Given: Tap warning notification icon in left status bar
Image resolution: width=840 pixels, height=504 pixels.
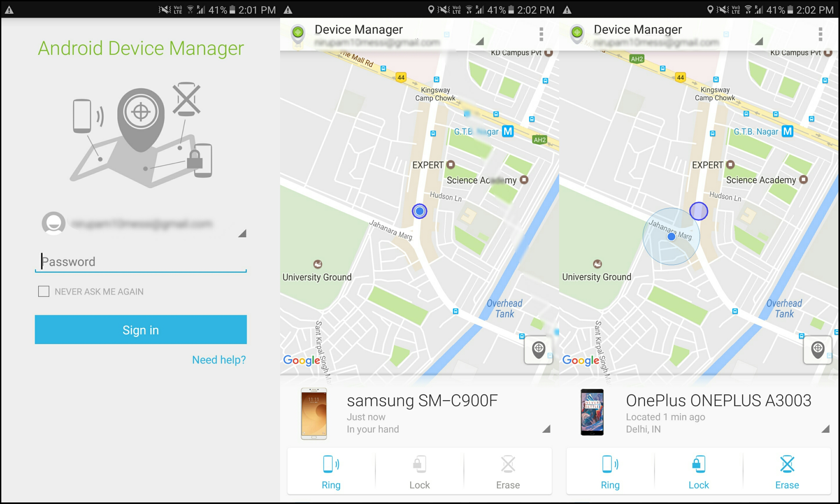Looking at the screenshot, I should (x=9, y=10).
